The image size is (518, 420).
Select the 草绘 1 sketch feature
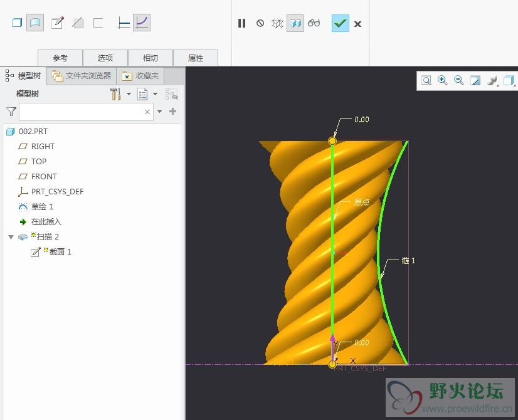[42, 207]
